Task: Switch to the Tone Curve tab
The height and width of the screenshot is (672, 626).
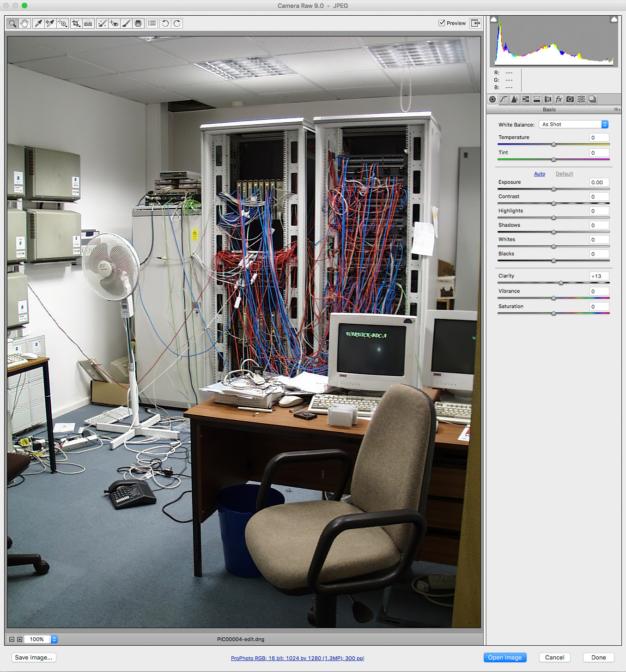Action: coord(504,99)
